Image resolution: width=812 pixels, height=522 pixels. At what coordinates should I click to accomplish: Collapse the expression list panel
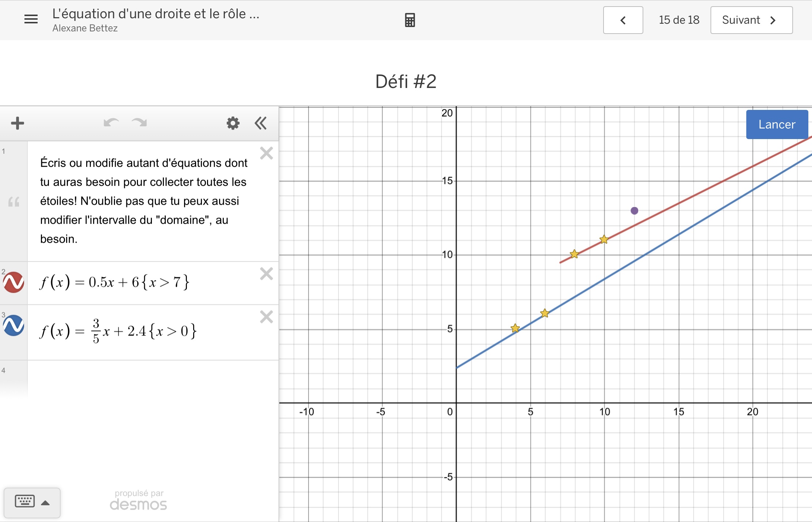[x=261, y=123]
